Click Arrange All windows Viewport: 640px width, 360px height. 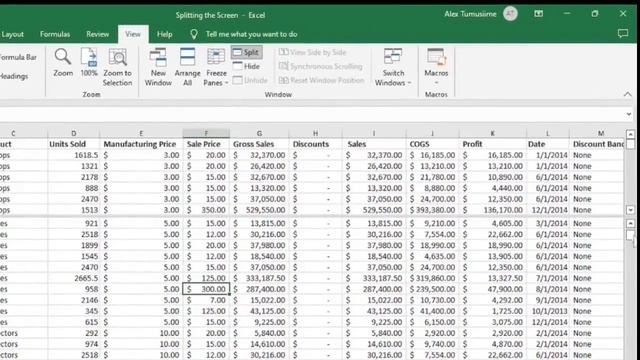click(x=187, y=67)
